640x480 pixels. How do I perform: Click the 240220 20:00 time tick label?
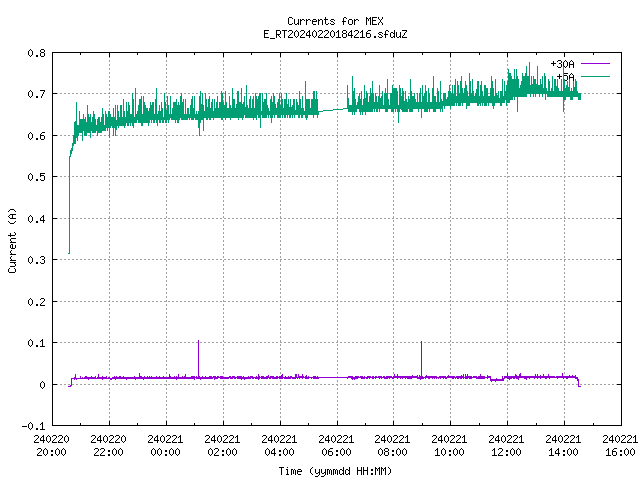point(51,446)
